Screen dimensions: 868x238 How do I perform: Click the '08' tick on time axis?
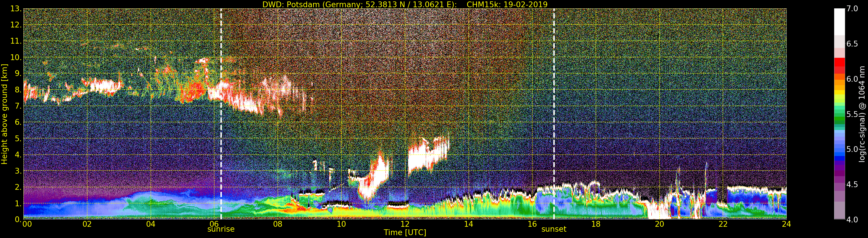(x=278, y=224)
